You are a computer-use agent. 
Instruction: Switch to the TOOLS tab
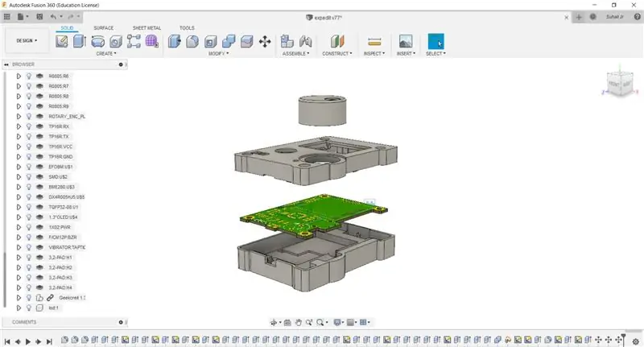187,28
